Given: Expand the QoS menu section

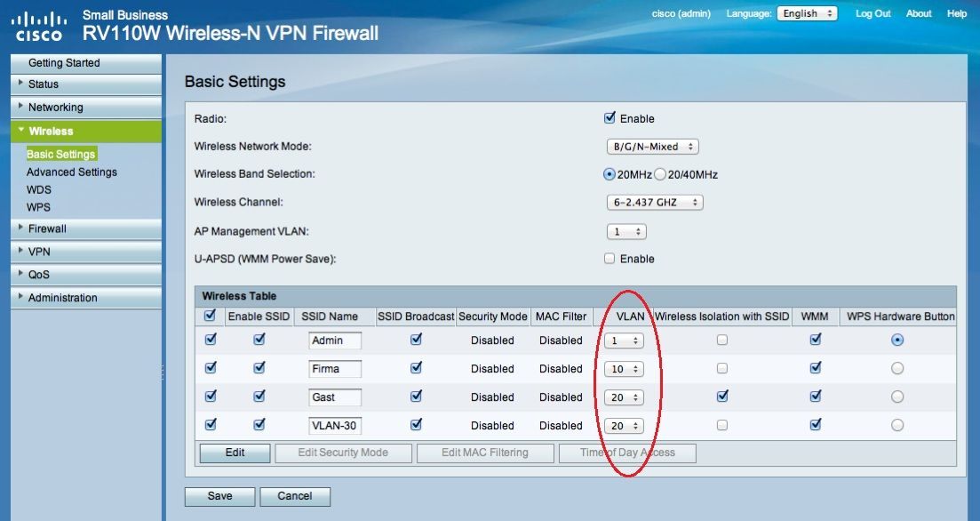Looking at the screenshot, I should tap(86, 274).
